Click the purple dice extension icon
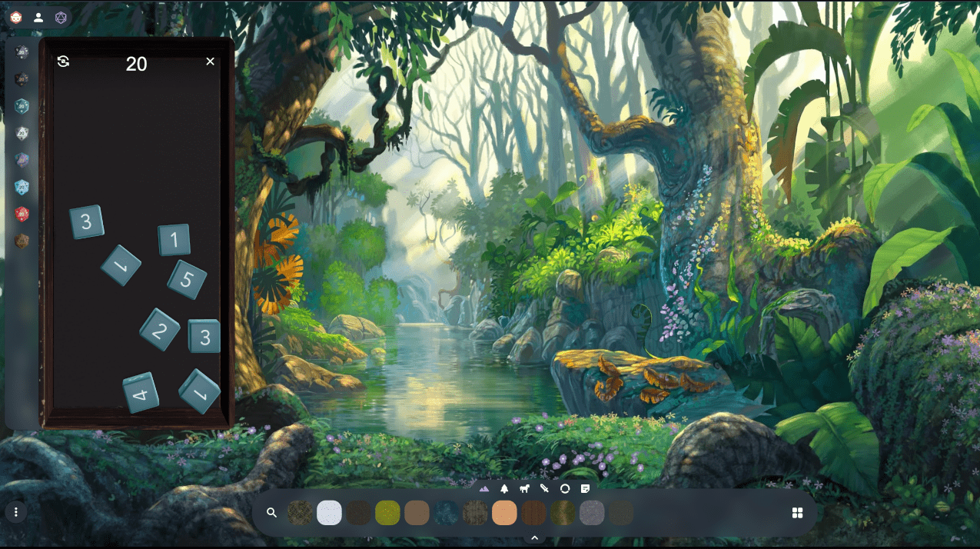 coord(61,18)
